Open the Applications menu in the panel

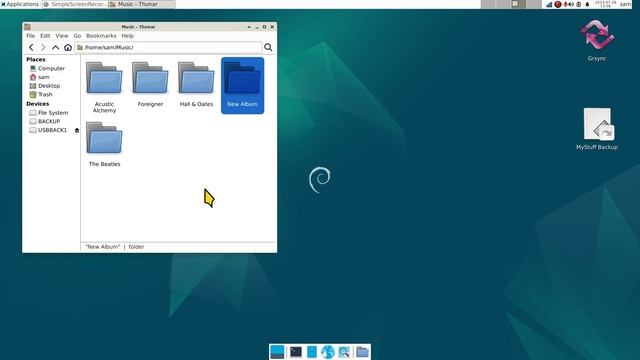20,4
